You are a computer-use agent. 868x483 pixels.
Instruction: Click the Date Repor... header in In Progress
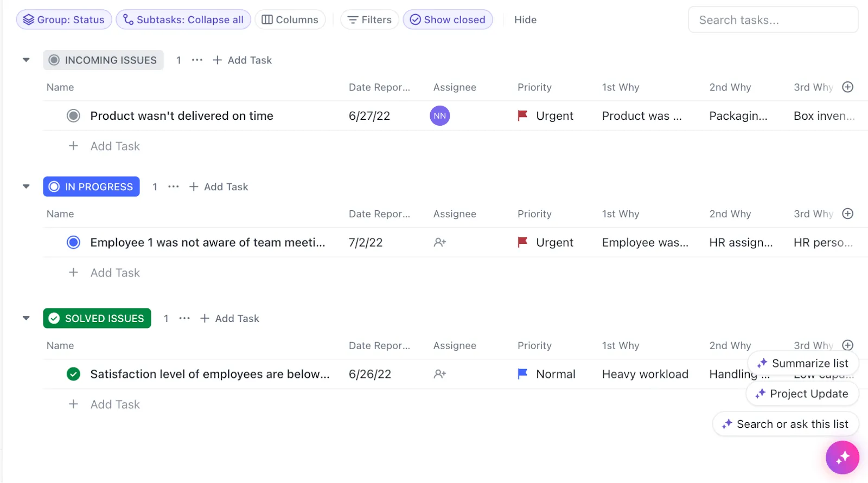tap(379, 214)
